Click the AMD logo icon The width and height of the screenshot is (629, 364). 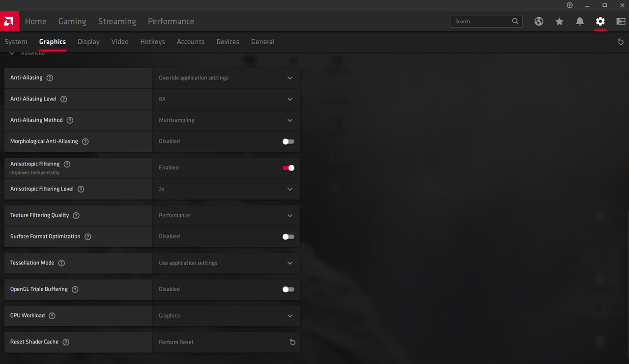point(9,21)
